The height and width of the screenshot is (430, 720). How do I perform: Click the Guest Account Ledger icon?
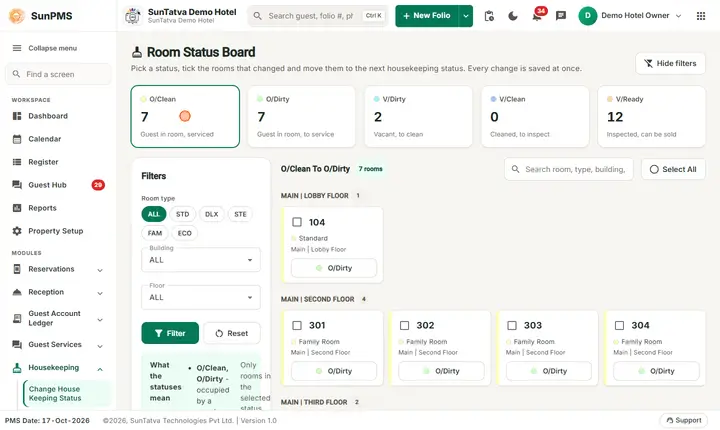(x=17, y=318)
